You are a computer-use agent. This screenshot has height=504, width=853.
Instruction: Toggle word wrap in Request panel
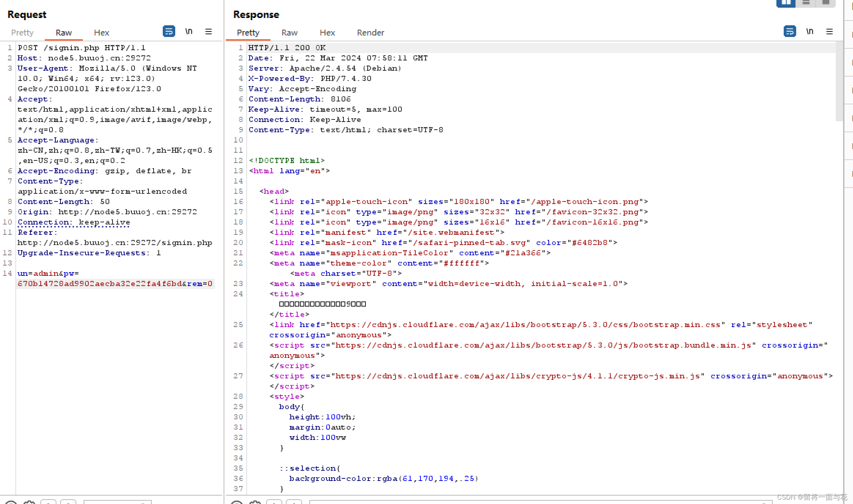click(x=169, y=31)
